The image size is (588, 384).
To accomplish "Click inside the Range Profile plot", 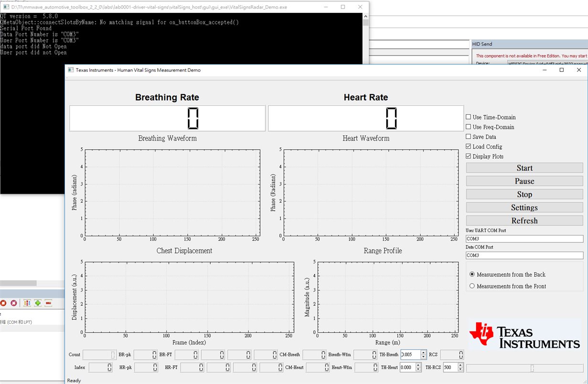I will pos(388,297).
